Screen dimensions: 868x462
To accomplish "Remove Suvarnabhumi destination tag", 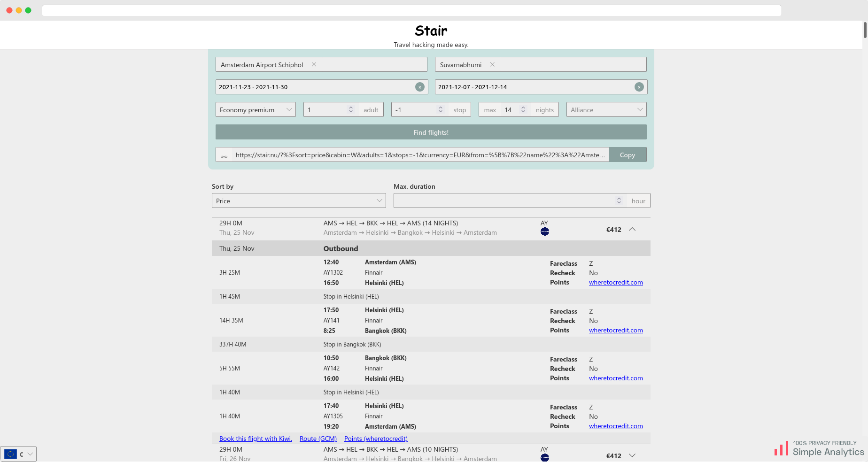I will coord(492,64).
